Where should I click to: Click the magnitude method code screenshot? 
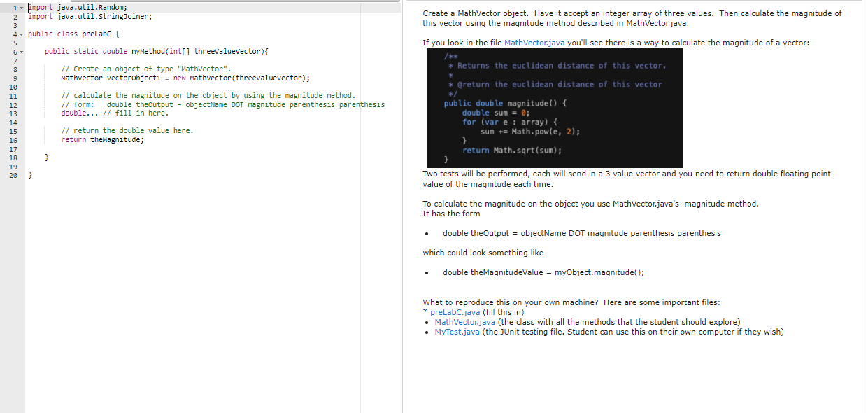pos(555,106)
